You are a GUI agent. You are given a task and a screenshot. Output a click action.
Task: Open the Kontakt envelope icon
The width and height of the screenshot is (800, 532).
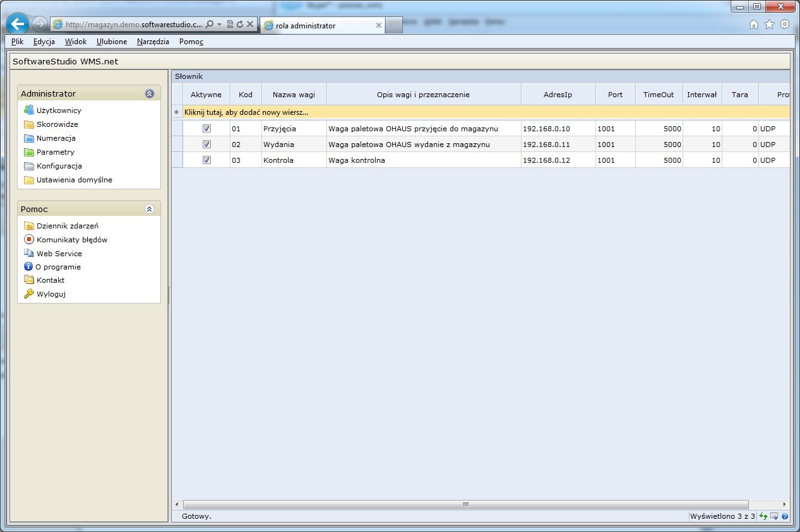[28, 280]
